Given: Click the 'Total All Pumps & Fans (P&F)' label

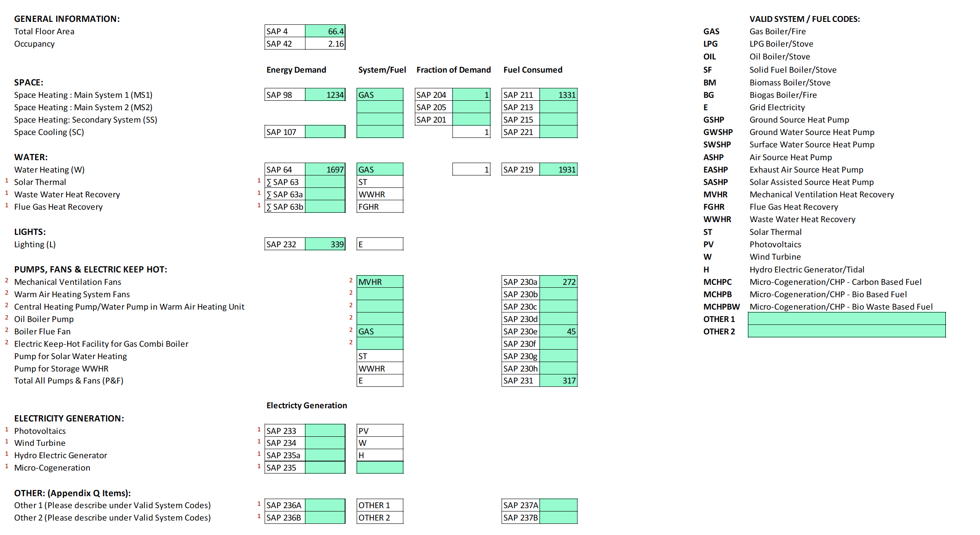Looking at the screenshot, I should [x=69, y=381].
